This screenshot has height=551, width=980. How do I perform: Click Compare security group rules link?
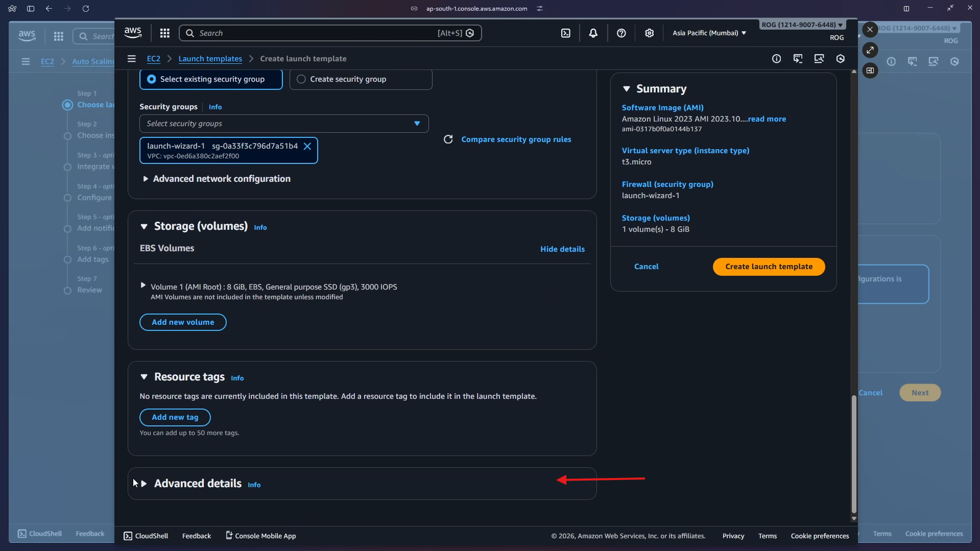[516, 139]
